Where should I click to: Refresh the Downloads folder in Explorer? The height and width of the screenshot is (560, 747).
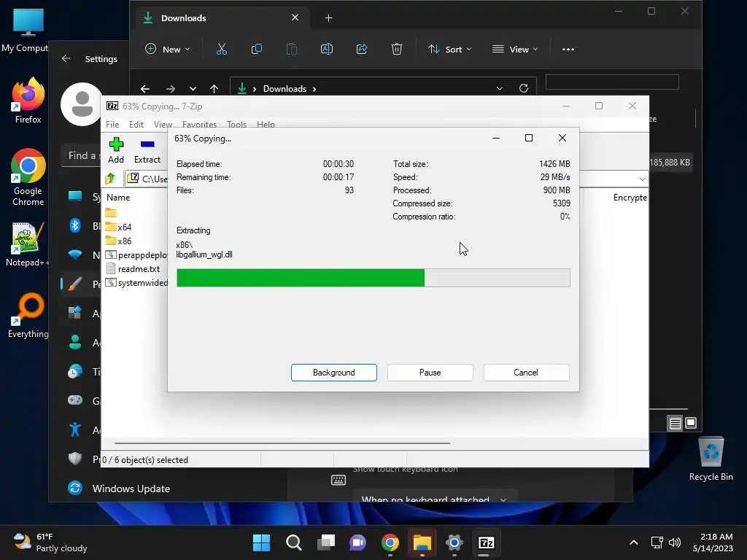click(524, 88)
